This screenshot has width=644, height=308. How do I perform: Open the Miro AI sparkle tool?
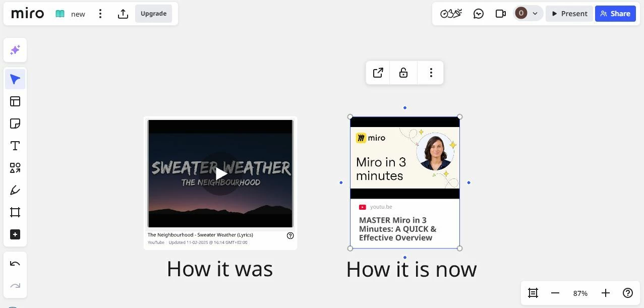point(15,50)
